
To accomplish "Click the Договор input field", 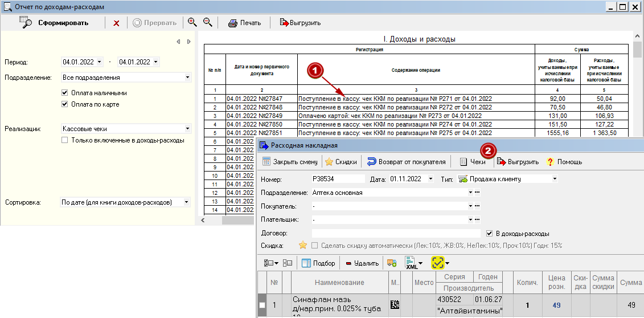I will (x=396, y=233).
